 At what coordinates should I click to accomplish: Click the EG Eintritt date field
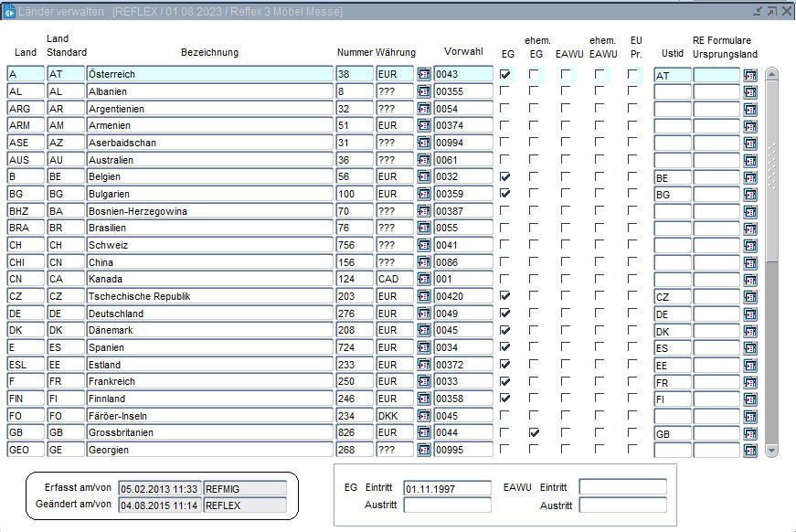click(x=447, y=488)
